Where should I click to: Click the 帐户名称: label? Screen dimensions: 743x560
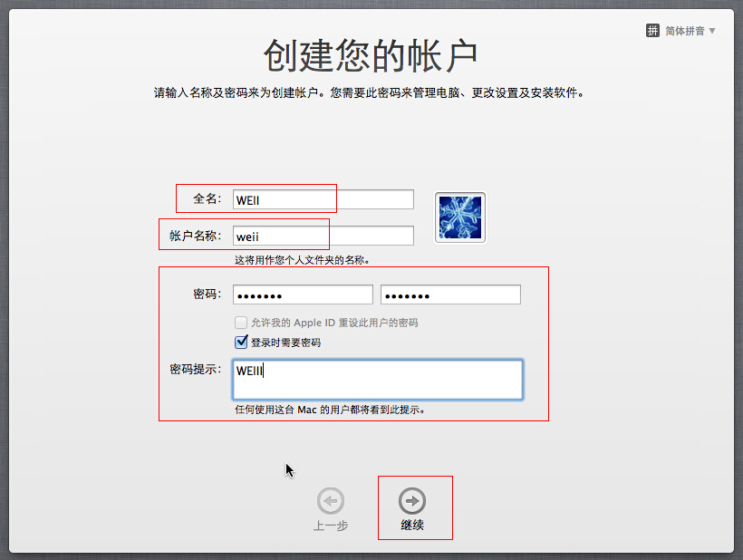[195, 236]
